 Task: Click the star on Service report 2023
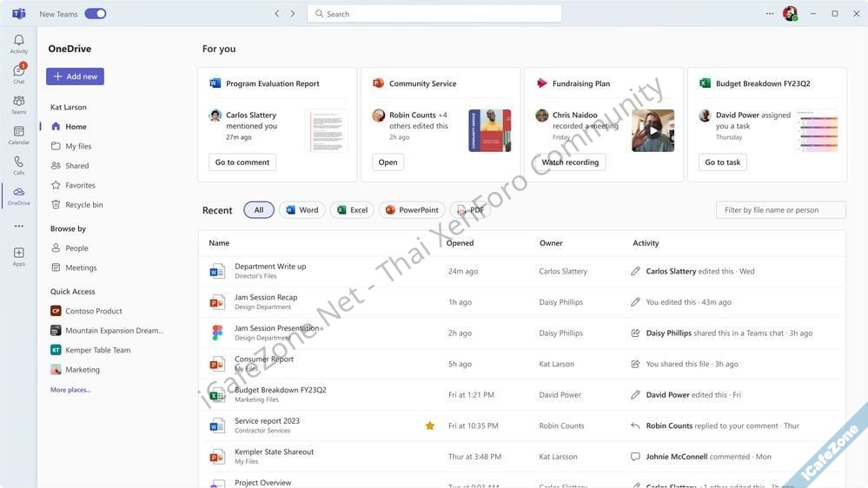(x=429, y=425)
